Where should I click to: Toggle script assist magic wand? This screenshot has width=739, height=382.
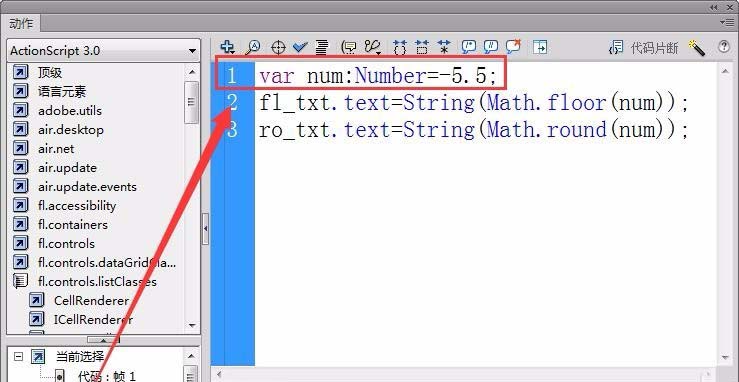pyautogui.click(x=696, y=47)
